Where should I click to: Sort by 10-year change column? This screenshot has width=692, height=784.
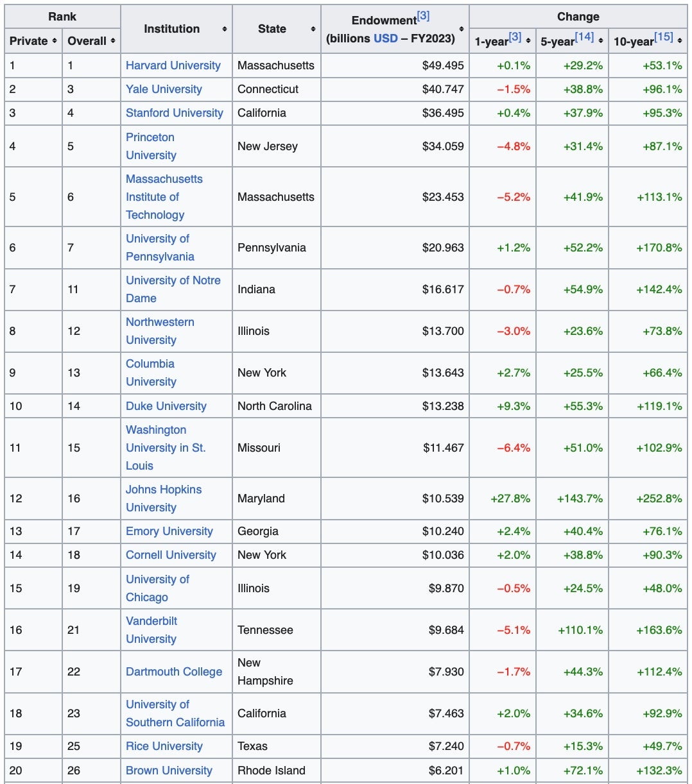pyautogui.click(x=680, y=41)
